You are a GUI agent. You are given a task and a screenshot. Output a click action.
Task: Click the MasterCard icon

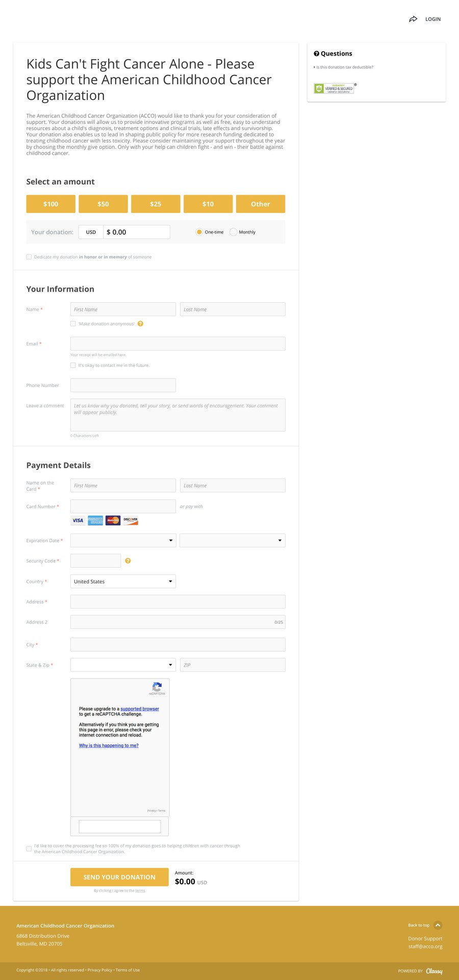tap(113, 520)
